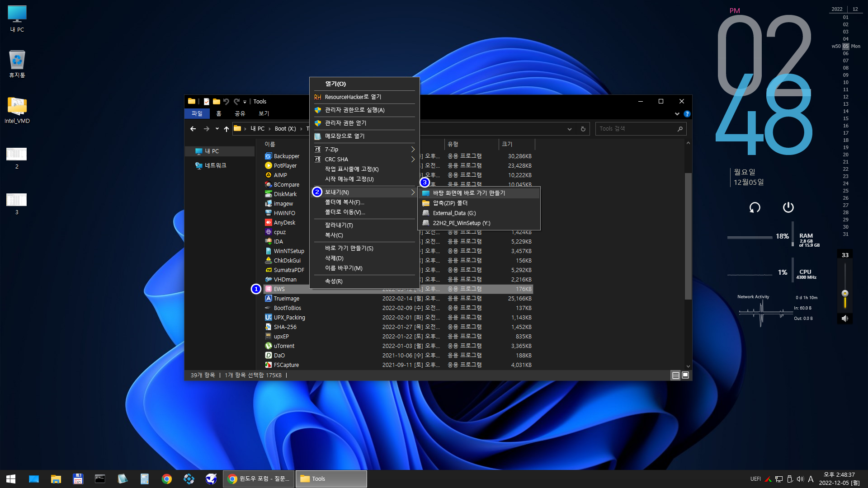868x488 pixels.
Task: Open the Backupper application icon
Action: (x=268, y=156)
